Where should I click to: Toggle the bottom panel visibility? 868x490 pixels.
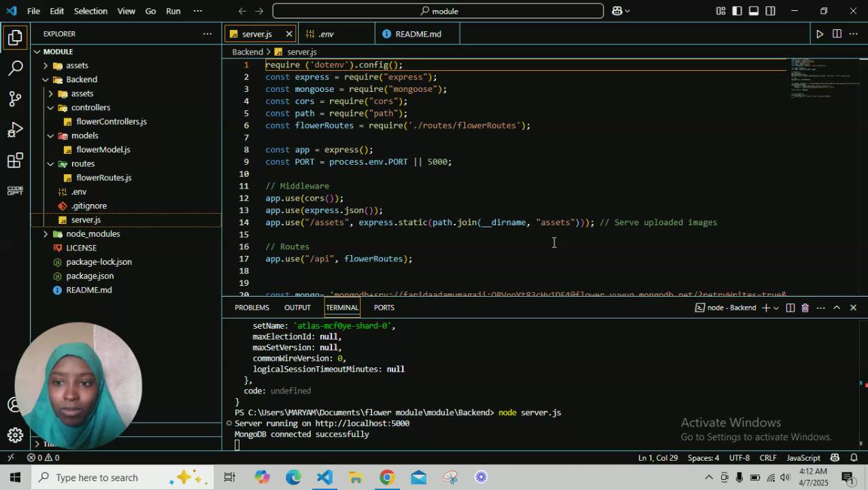tap(754, 11)
